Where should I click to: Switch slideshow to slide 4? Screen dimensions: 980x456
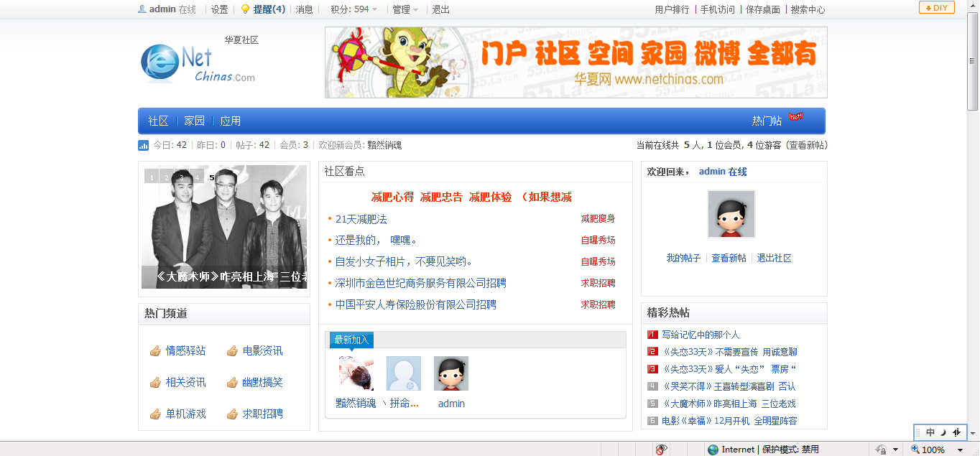pos(196,177)
